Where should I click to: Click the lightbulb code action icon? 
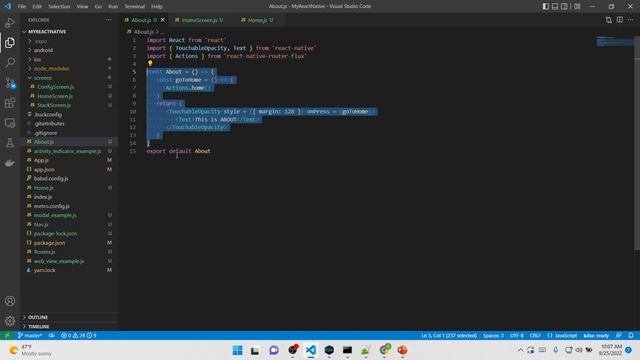(150, 63)
